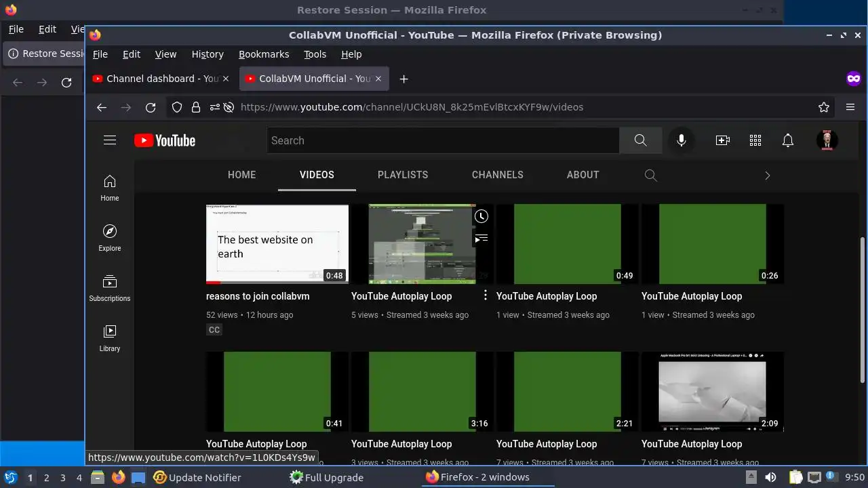868x488 pixels.
Task: Open the Help menu
Action: [351, 54]
